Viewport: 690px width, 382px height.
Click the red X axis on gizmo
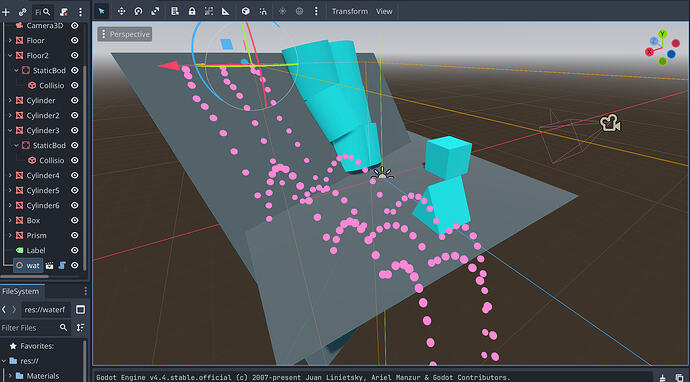[x=649, y=52]
